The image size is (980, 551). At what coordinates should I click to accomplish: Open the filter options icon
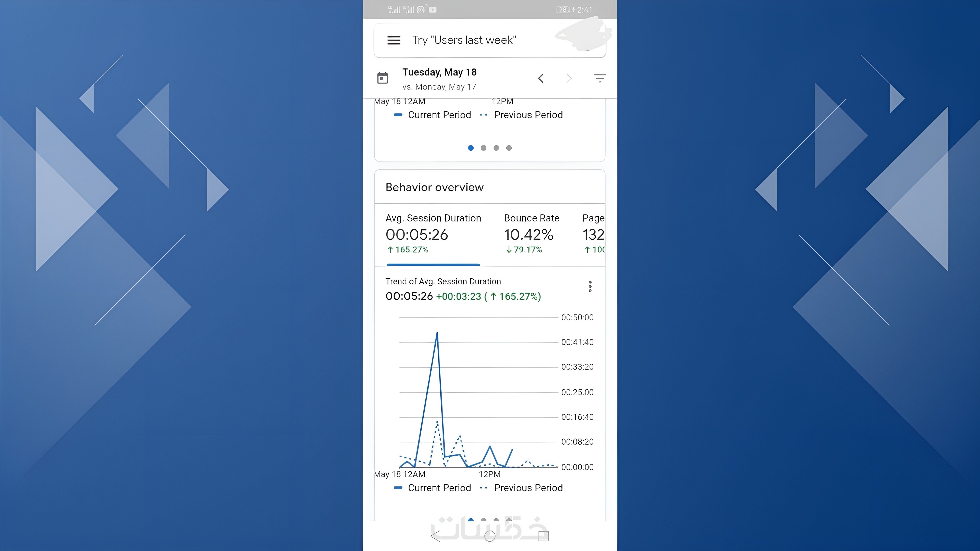[599, 78]
